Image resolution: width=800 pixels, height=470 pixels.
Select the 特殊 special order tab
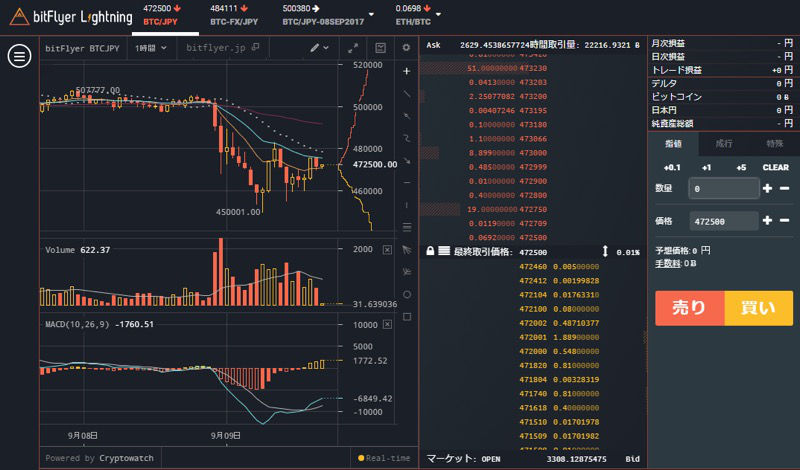point(774,144)
